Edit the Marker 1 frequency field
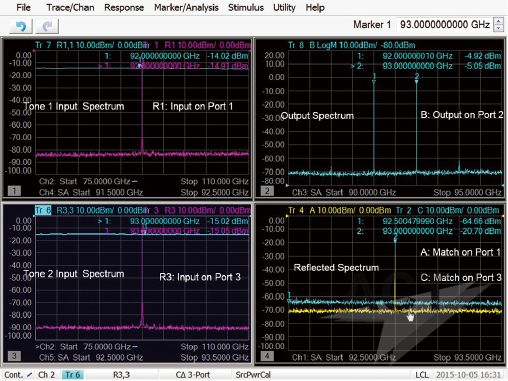The width and height of the screenshot is (508, 381). pos(445,24)
